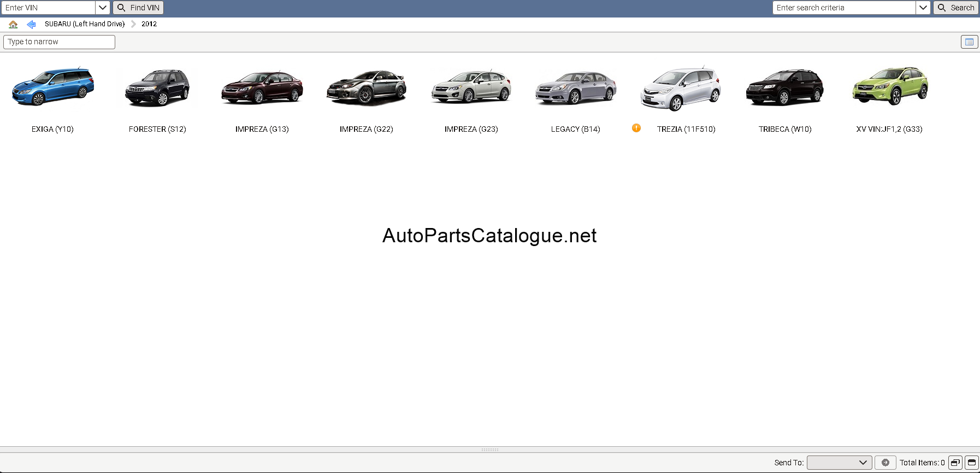Open the VIN history dropdown
Image resolution: width=980 pixels, height=473 pixels.
[x=103, y=8]
